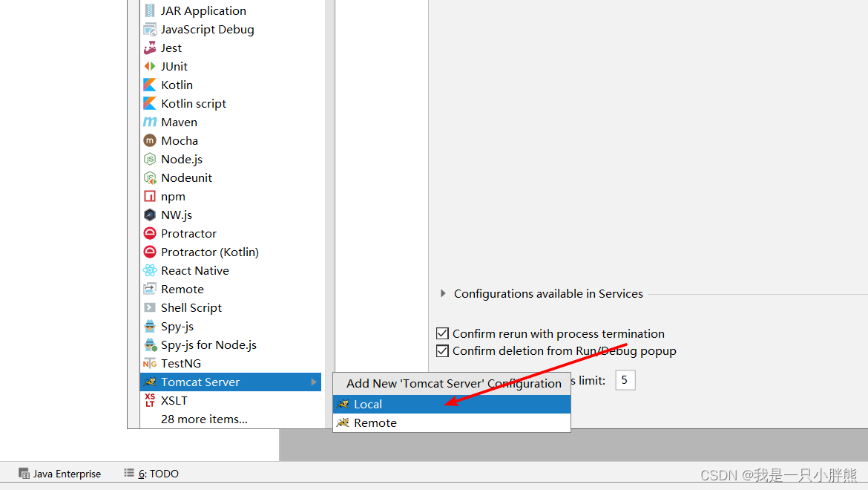Select the Jest flask icon
This screenshot has height=490, width=868.
coord(149,48)
